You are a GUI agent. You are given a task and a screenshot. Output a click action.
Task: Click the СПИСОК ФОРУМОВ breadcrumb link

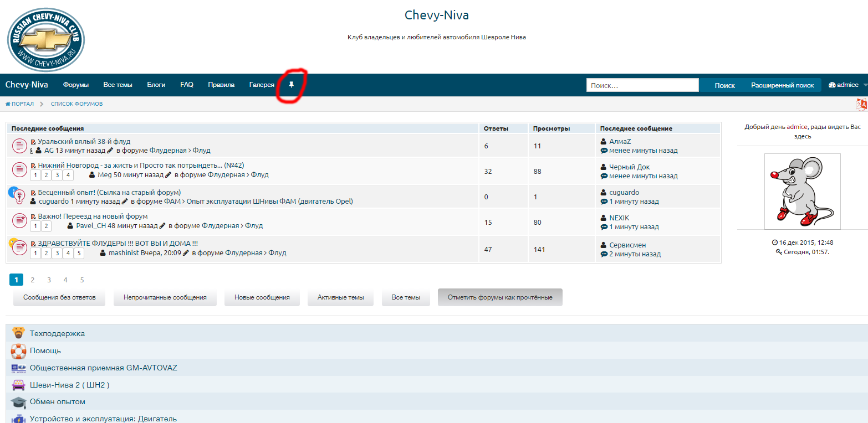coord(76,104)
